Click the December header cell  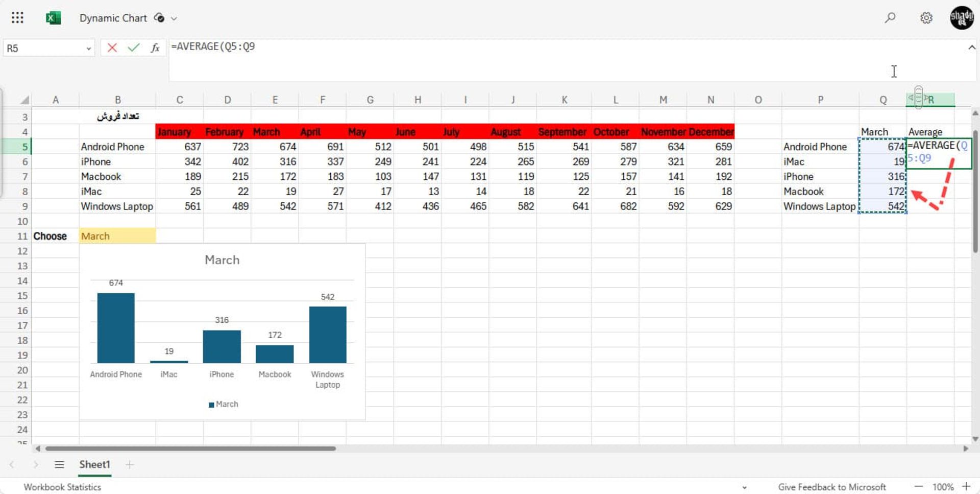(710, 132)
